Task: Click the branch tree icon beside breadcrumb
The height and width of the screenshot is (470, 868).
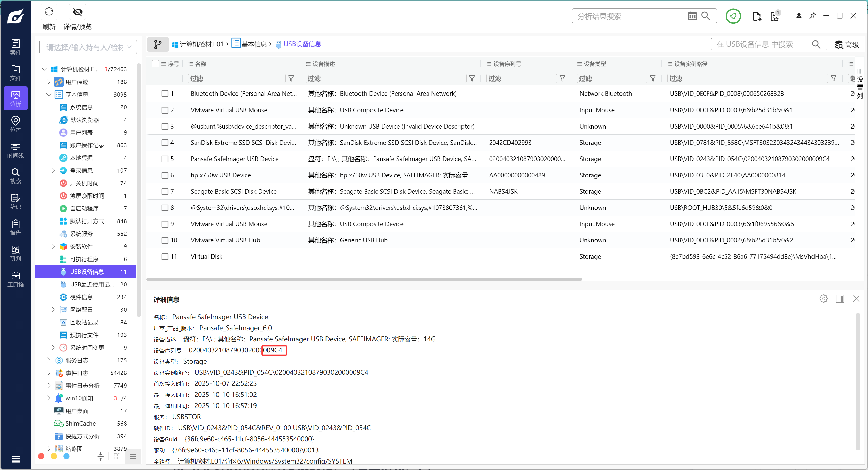Action: point(158,44)
